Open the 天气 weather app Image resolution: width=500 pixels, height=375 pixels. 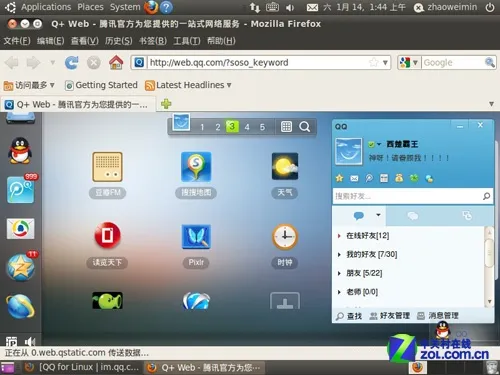coord(285,166)
